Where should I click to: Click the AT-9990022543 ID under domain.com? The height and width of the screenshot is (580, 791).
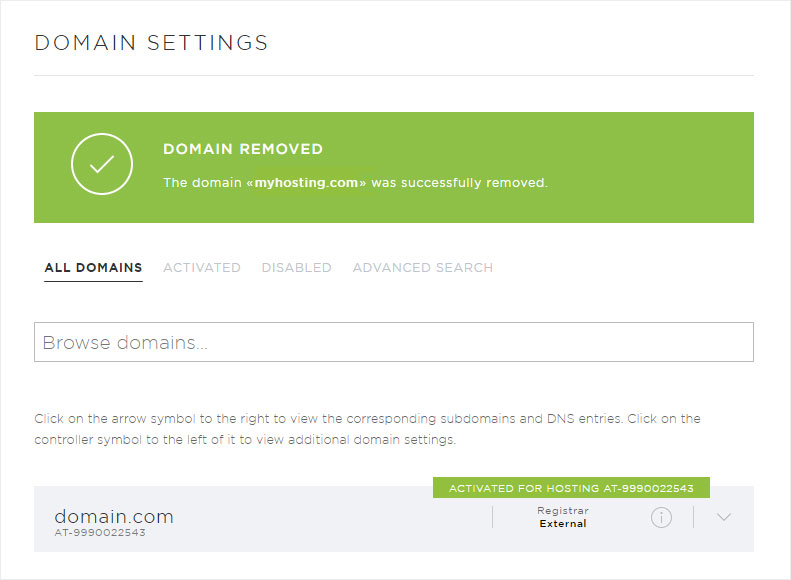[x=100, y=533]
